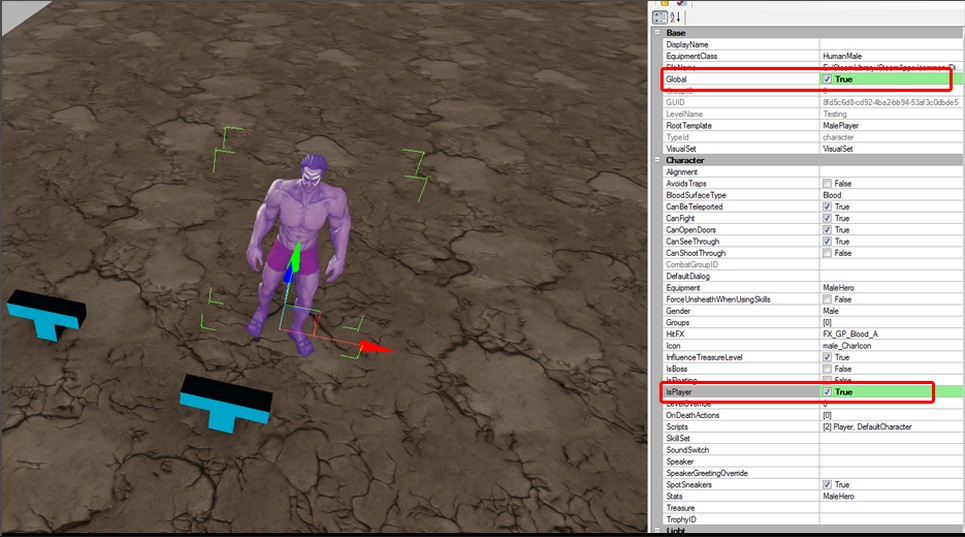Uncheck the Global checkbox
Image resolution: width=965 pixels, height=537 pixels.
click(827, 79)
